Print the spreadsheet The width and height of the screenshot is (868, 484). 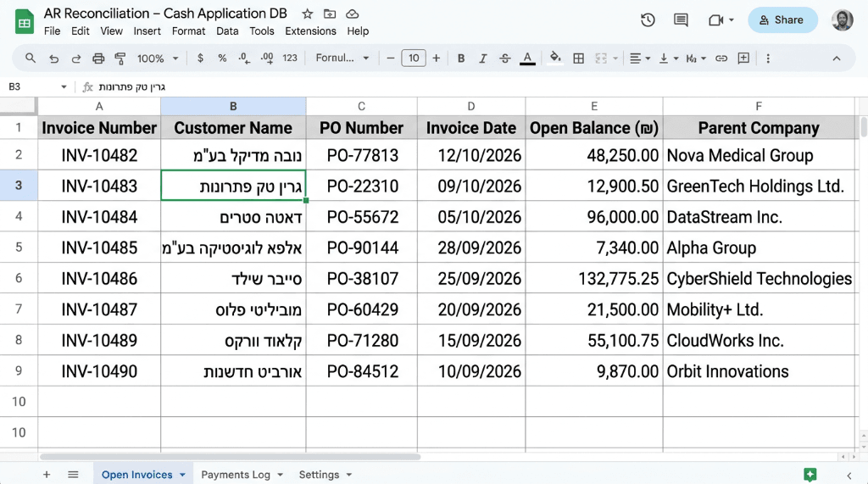[98, 58]
